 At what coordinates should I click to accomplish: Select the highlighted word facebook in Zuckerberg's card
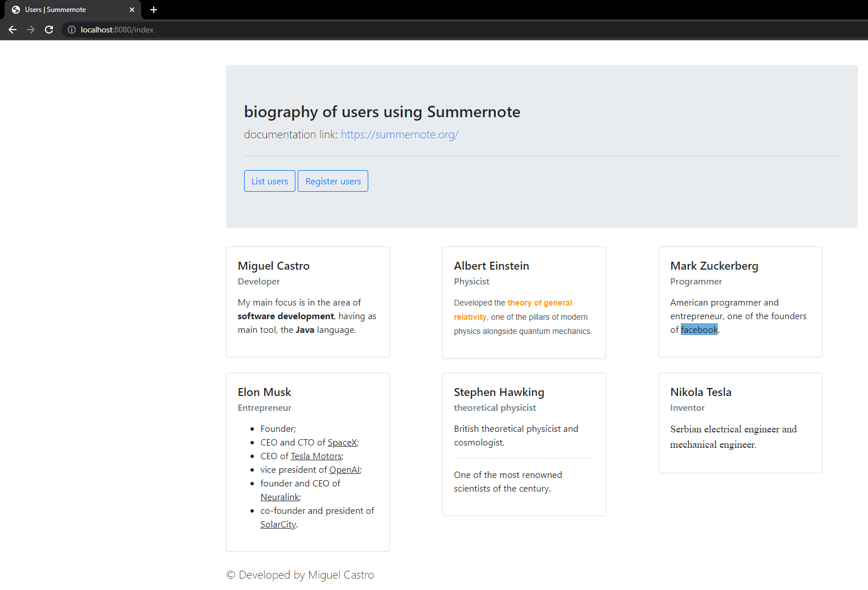coord(699,329)
